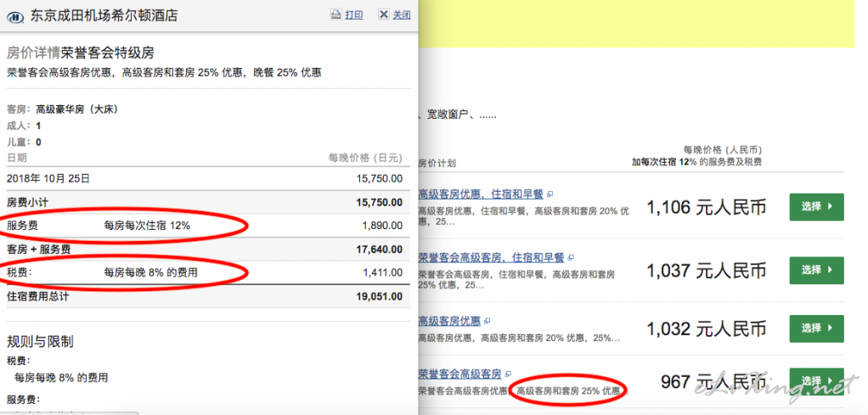
Task: Click the popup icon on the 1,032 元 row
Action: [x=488, y=321]
